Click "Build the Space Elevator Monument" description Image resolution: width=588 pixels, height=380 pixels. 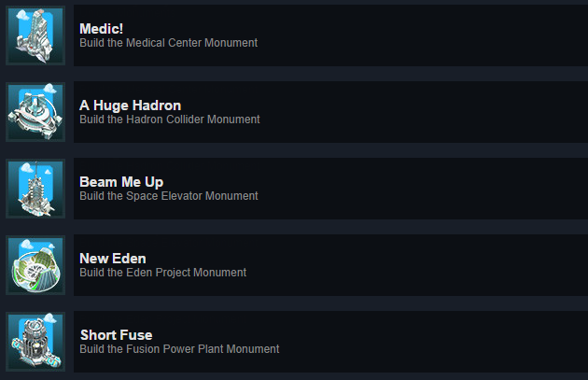[168, 196]
